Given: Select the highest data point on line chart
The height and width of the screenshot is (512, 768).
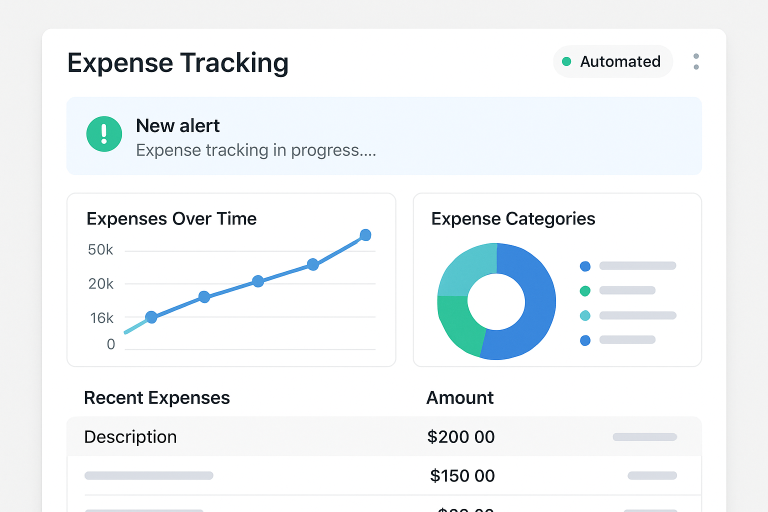Looking at the screenshot, I should point(365,235).
